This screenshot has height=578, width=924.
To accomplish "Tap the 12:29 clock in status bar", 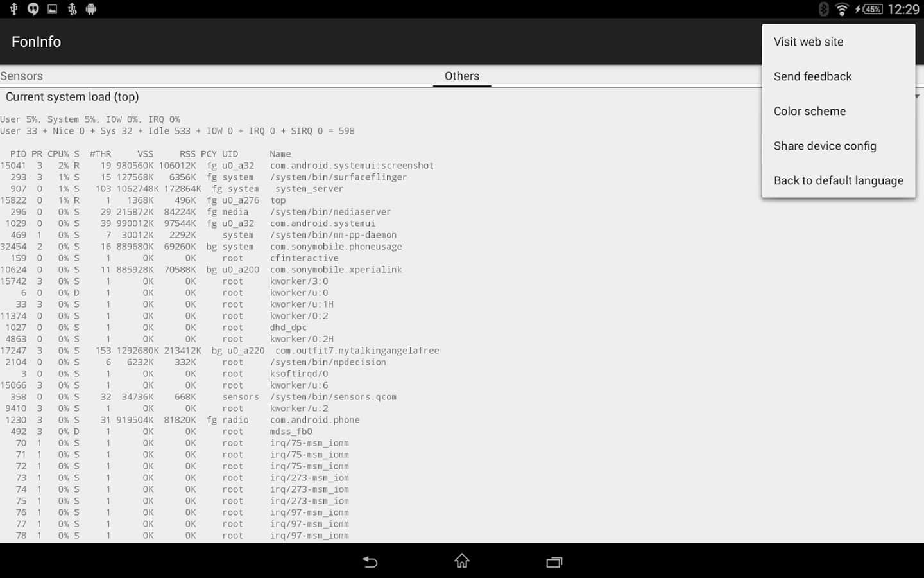I will pyautogui.click(x=903, y=9).
